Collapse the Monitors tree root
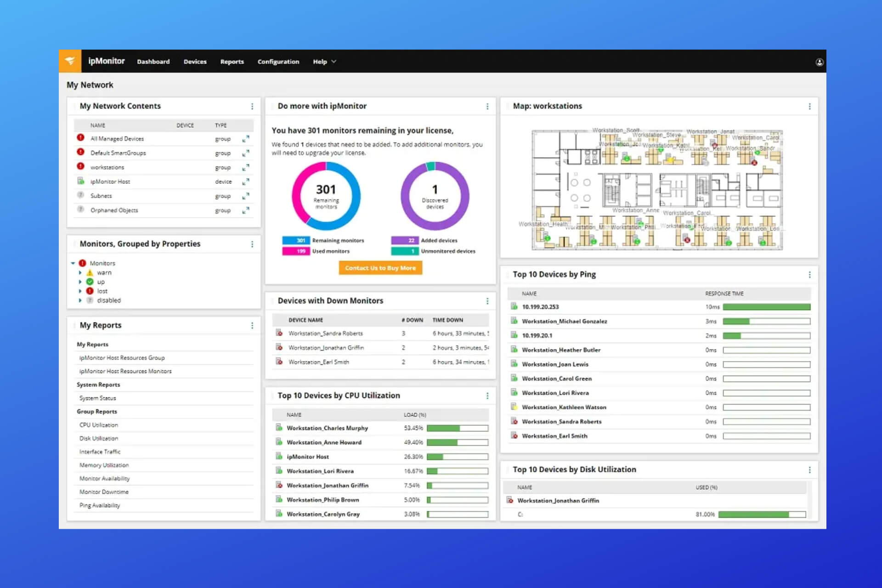The width and height of the screenshot is (882, 588). pyautogui.click(x=73, y=263)
